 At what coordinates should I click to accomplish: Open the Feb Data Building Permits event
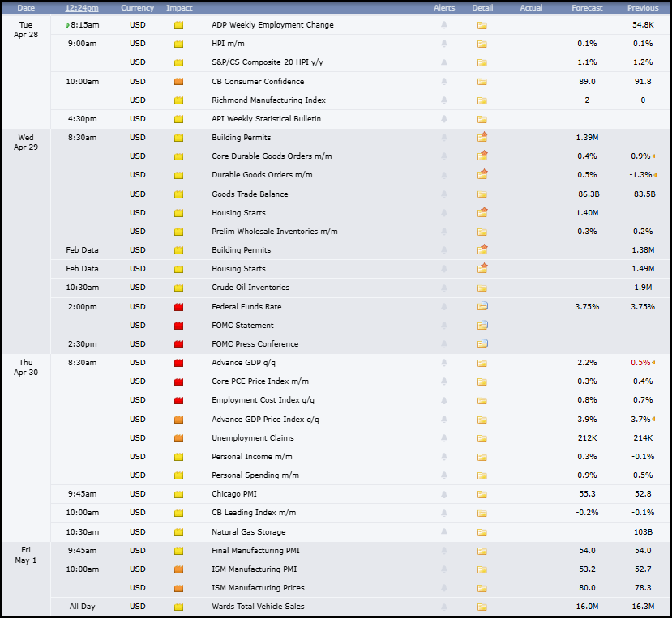click(x=242, y=250)
